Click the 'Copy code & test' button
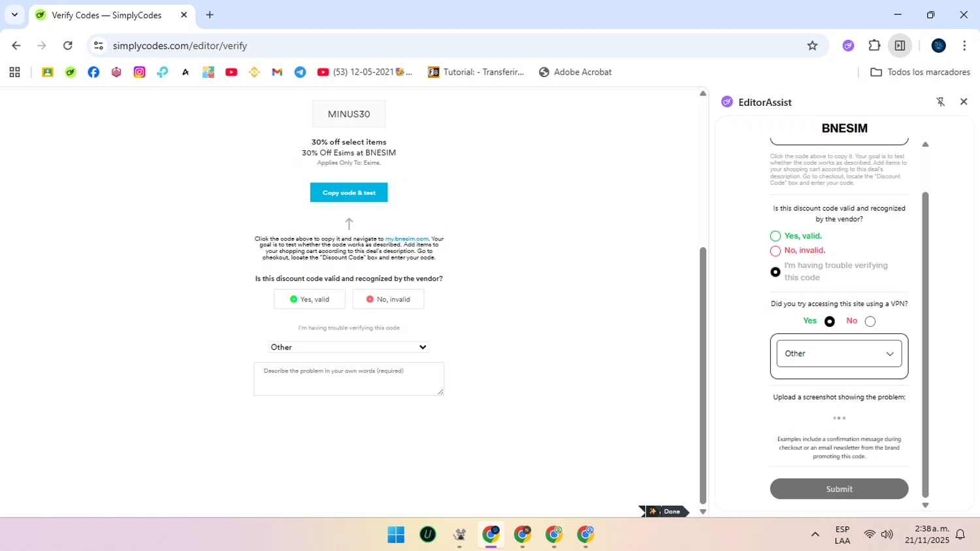This screenshot has width=980, height=551. point(349,192)
